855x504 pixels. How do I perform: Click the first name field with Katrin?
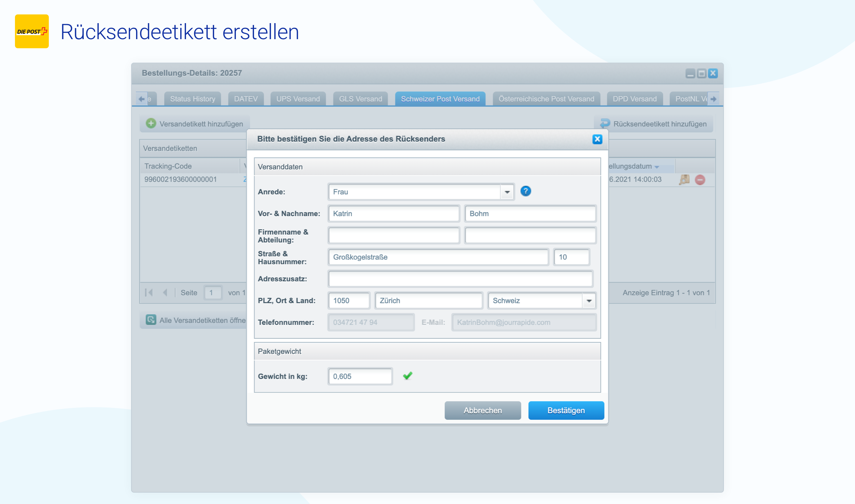tap(394, 214)
